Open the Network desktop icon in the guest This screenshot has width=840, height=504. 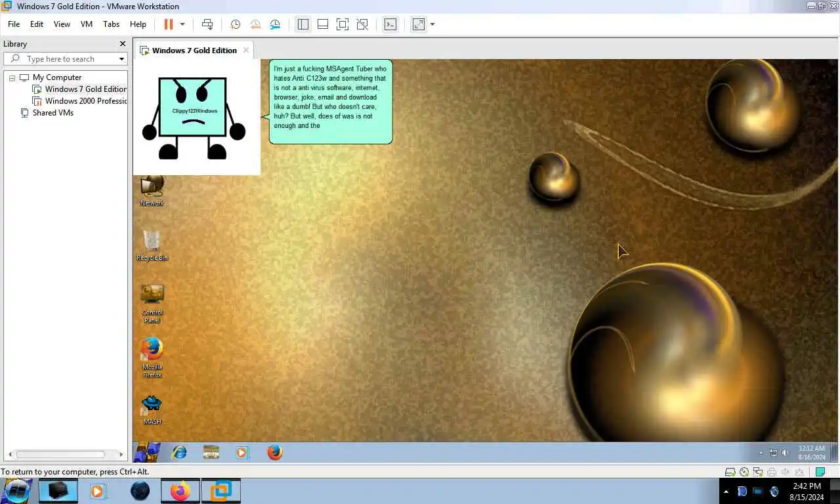click(152, 191)
